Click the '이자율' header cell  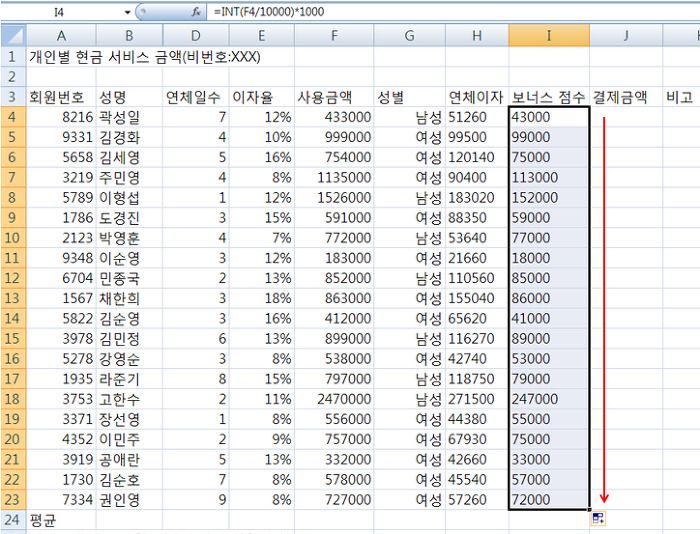coord(262,96)
